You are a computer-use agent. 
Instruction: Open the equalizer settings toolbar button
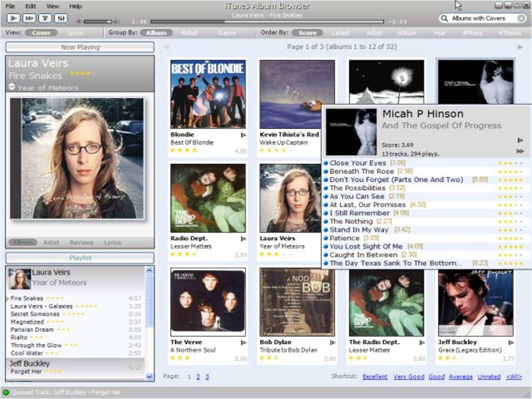[61, 18]
